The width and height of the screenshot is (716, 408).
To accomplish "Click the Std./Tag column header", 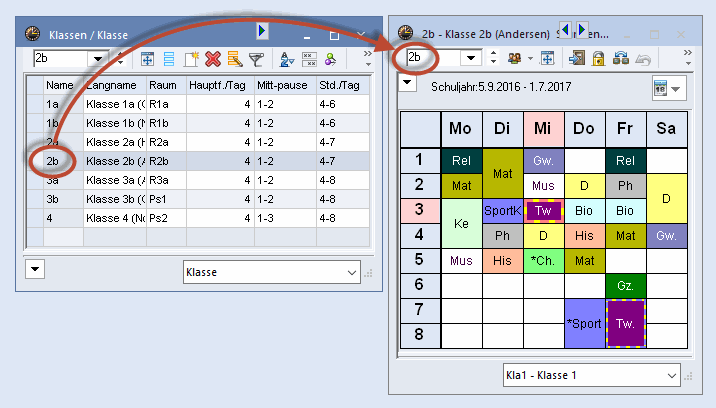I will (342, 85).
